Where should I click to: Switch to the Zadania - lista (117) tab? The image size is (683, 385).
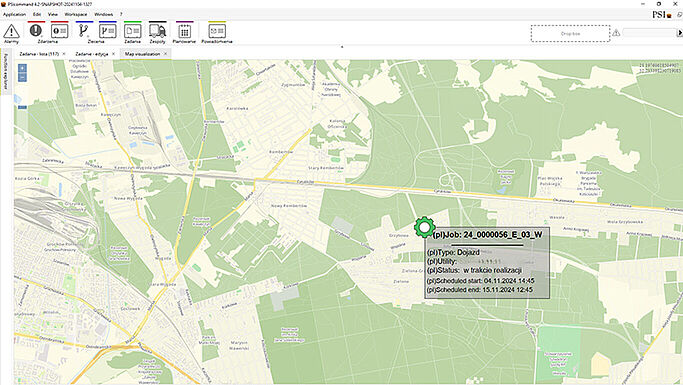click(x=39, y=54)
